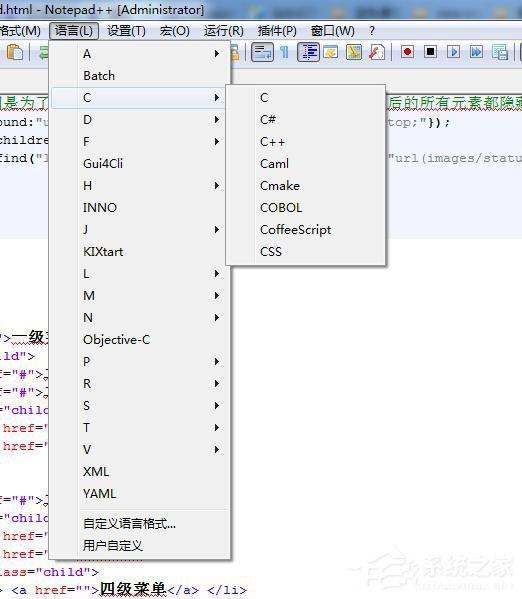Expand the H language submenu

[140, 186]
